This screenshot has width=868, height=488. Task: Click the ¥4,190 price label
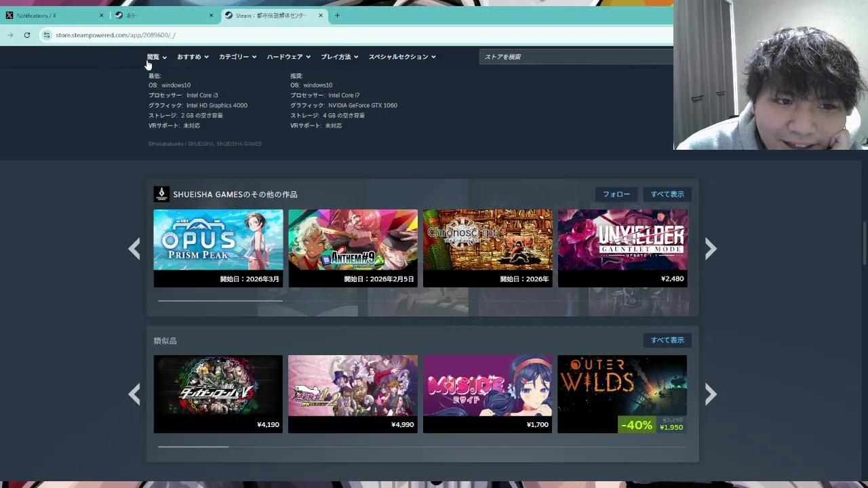point(268,425)
